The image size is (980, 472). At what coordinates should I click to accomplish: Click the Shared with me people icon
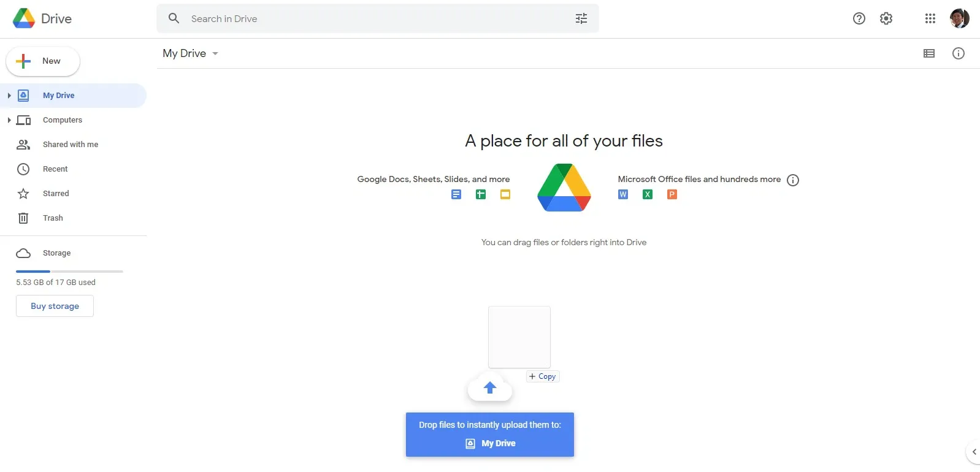point(23,145)
